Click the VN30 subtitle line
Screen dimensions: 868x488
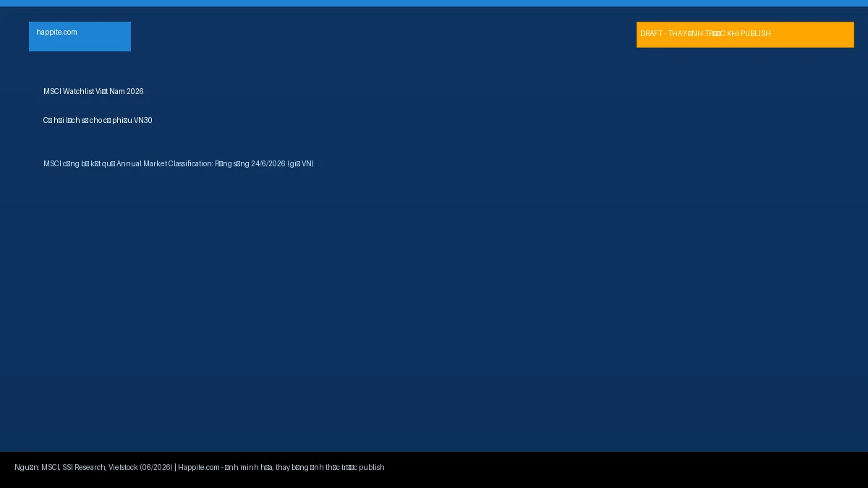98,121
